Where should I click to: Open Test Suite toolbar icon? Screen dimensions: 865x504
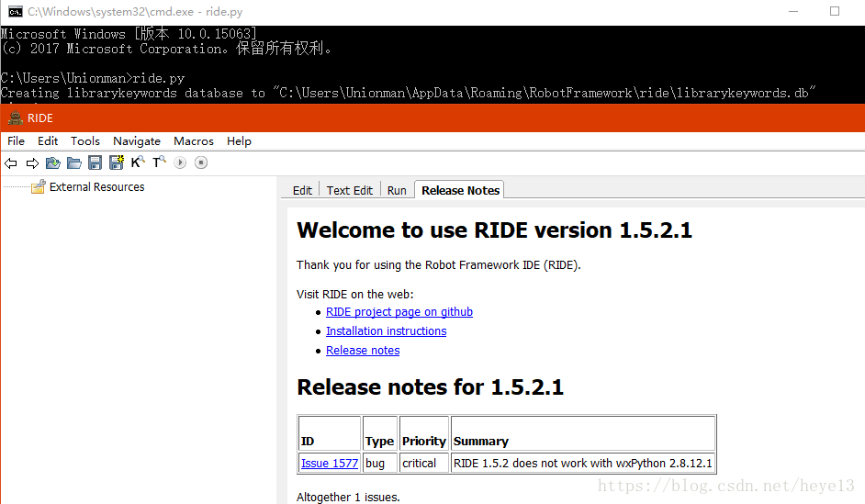pyautogui.click(x=53, y=162)
